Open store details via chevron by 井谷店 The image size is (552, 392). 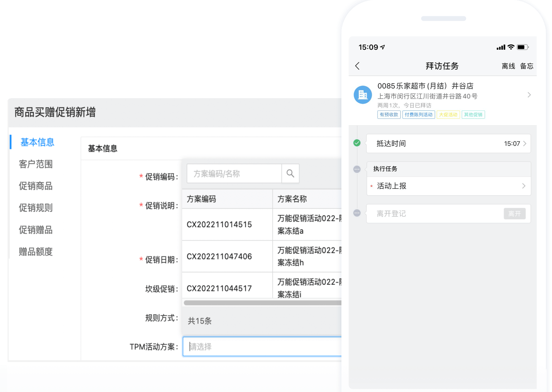pos(529,95)
